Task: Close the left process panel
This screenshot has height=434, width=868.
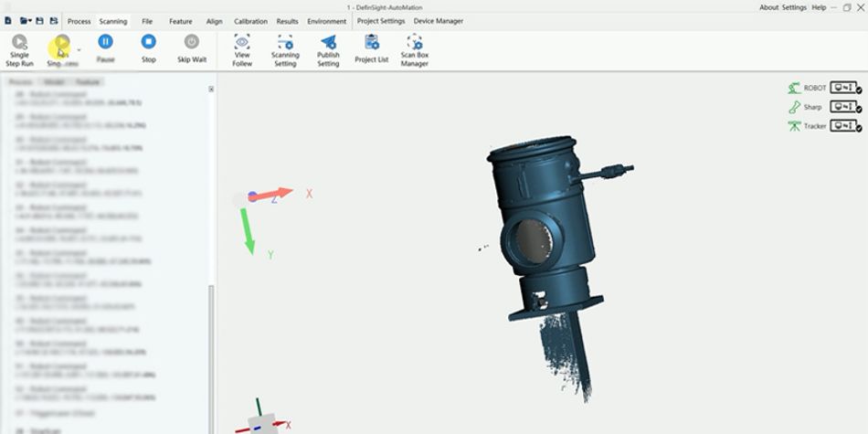Action: point(211,90)
